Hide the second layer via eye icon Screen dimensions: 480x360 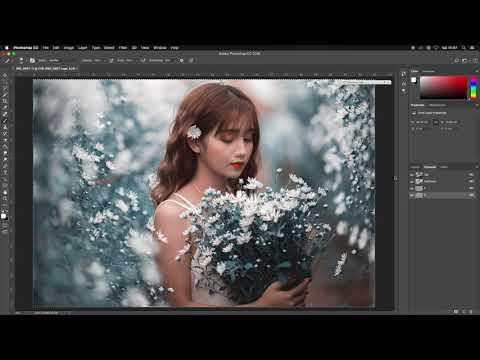click(x=412, y=182)
